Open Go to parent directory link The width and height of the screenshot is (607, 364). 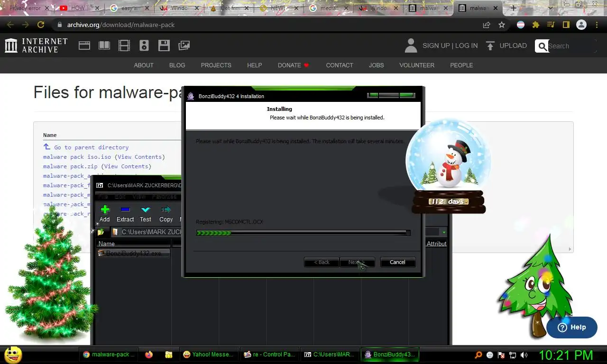(x=91, y=147)
